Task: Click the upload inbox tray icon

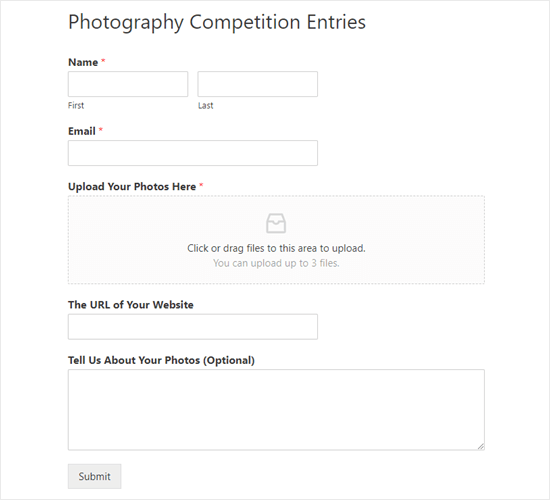Action: tap(276, 223)
